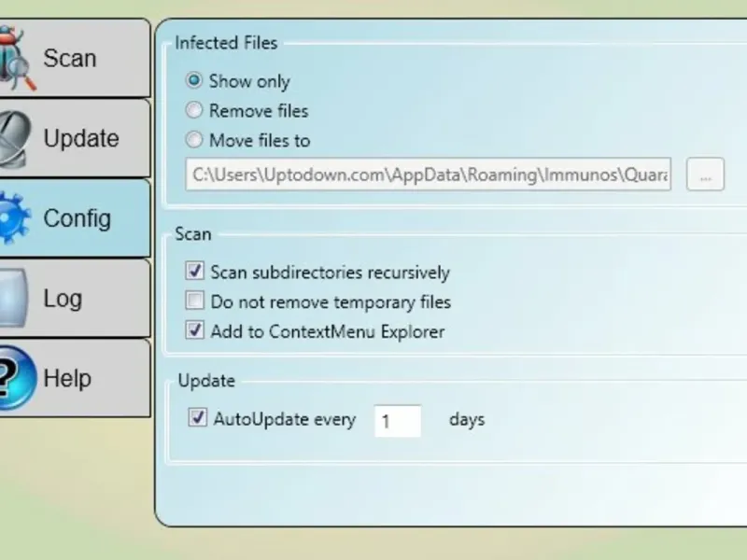The width and height of the screenshot is (747, 560).
Task: Open the Log tab label
Action: coord(63,299)
